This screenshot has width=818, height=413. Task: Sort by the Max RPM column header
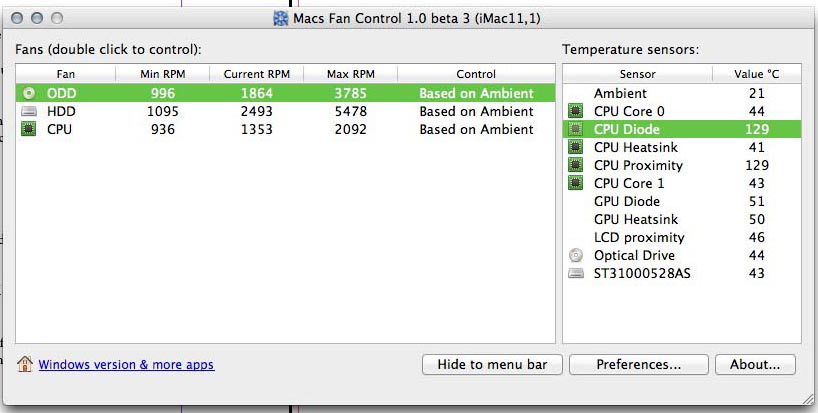click(x=351, y=74)
